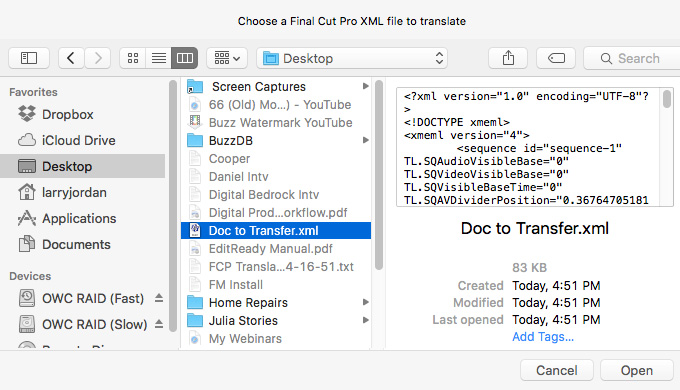Click the XML preview scrollbar

pyautogui.click(x=667, y=98)
